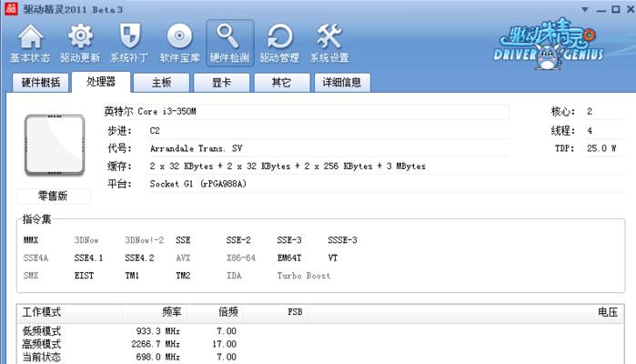Click the TM2 instruction entry
This screenshot has height=364, width=636.
click(183, 276)
